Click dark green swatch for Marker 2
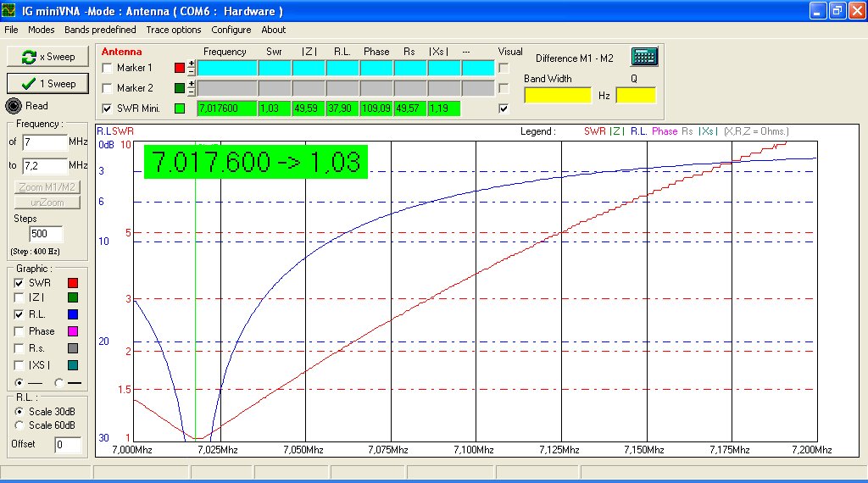This screenshot has width=868, height=483. 180,88
